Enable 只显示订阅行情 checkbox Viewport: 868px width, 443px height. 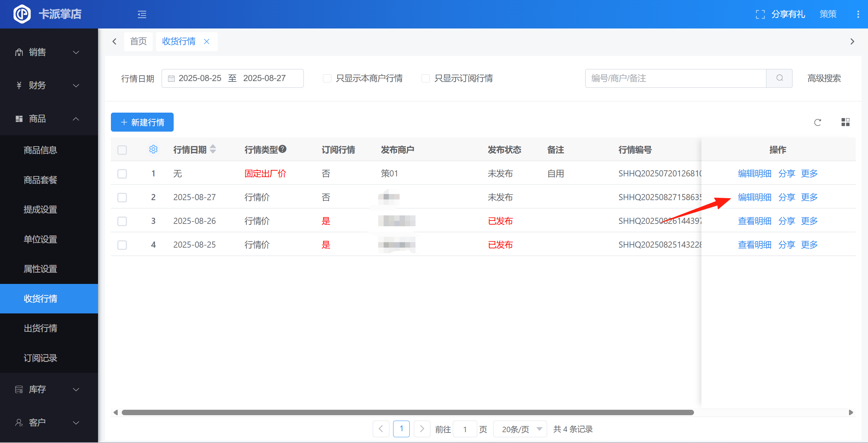coord(425,78)
